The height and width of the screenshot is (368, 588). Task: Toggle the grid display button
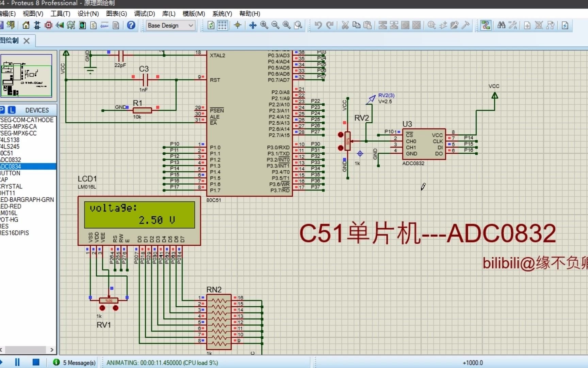click(222, 25)
